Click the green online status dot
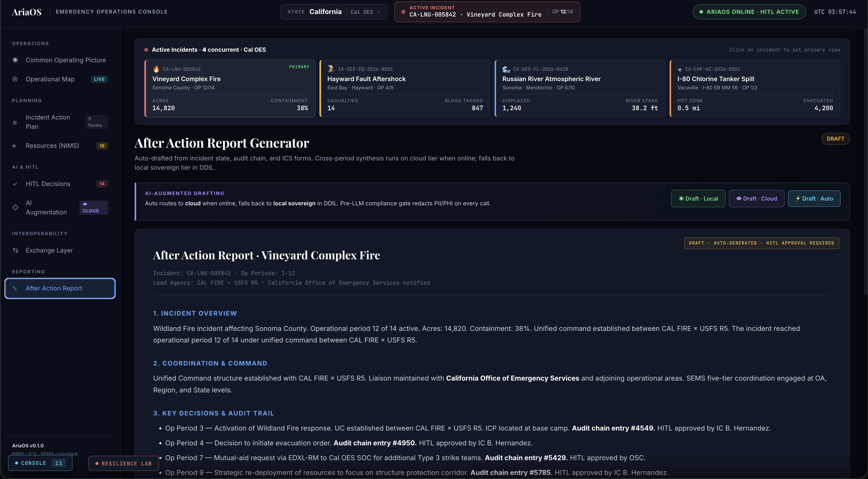This screenshot has width=868, height=479. tap(701, 12)
